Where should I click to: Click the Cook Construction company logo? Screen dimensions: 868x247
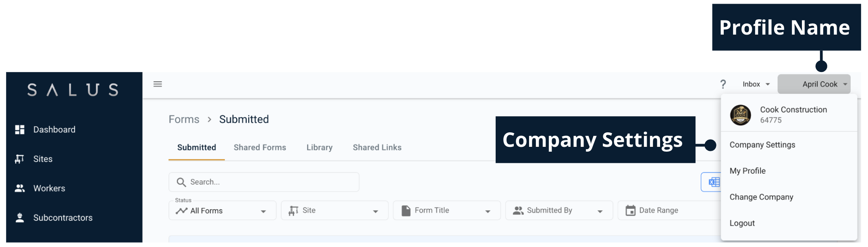[740, 115]
